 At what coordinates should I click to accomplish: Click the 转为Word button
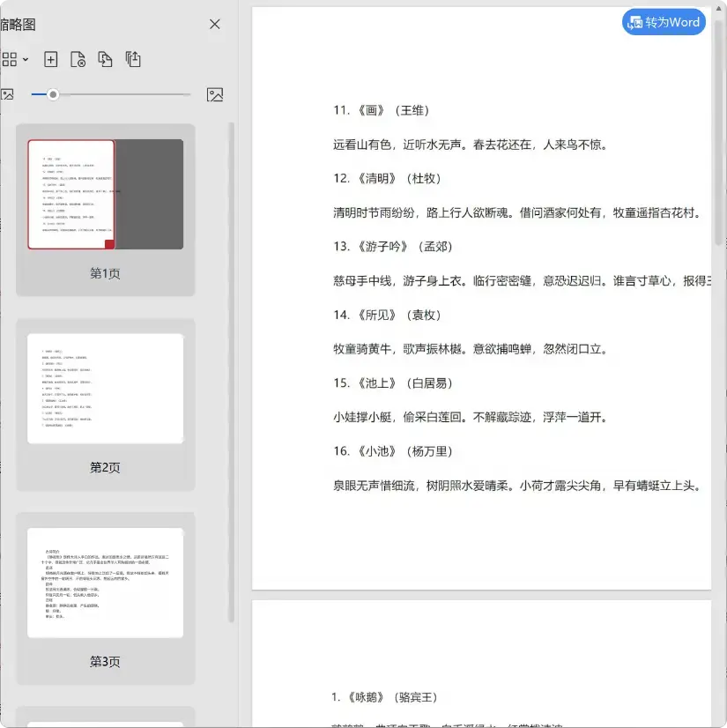click(664, 22)
